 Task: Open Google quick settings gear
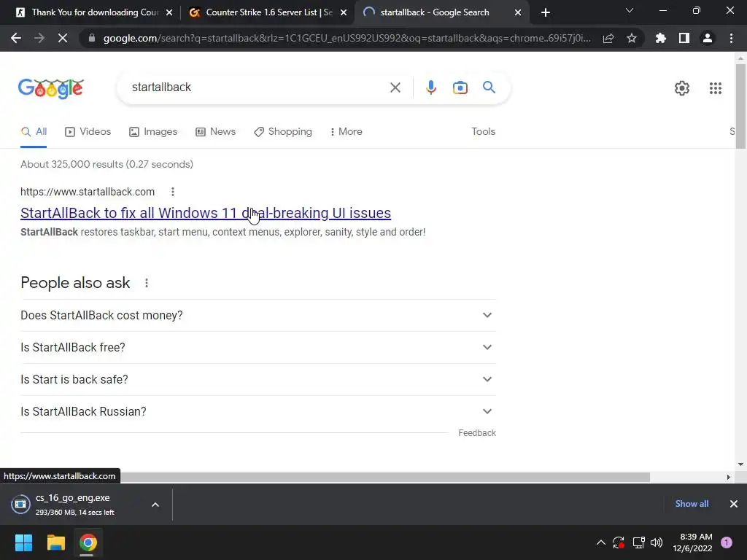point(682,88)
